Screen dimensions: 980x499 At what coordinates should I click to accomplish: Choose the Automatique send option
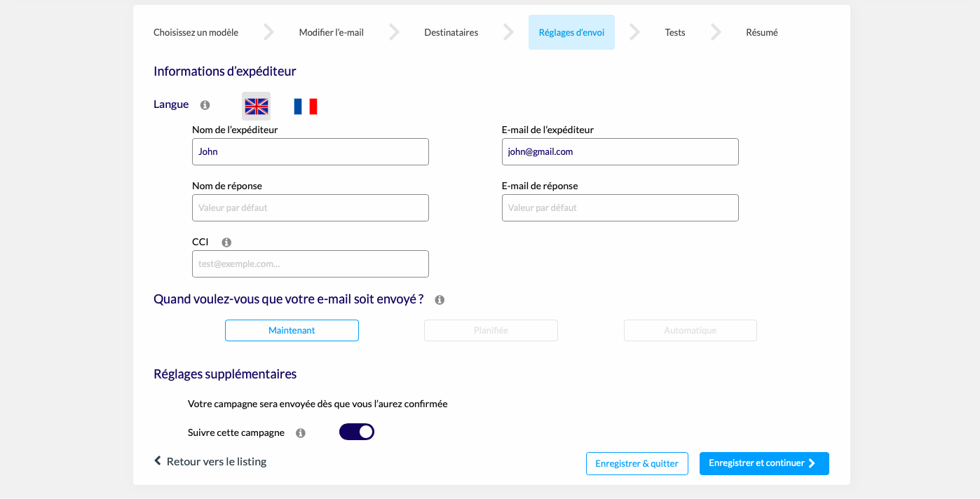click(x=690, y=330)
